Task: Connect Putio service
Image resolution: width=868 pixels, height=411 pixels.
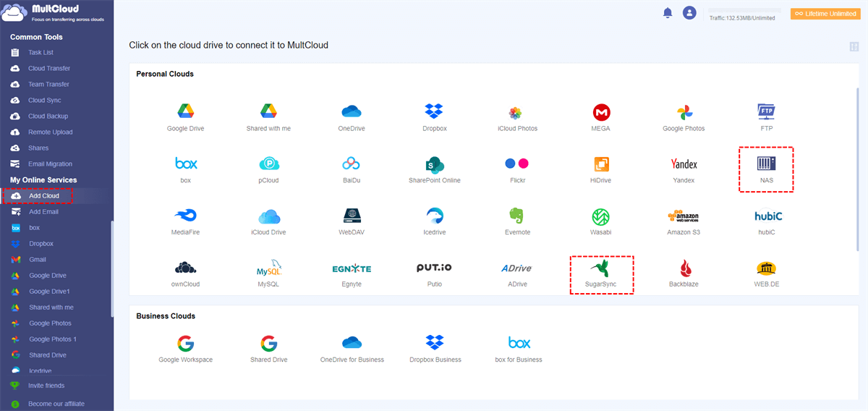Action: pyautogui.click(x=434, y=268)
